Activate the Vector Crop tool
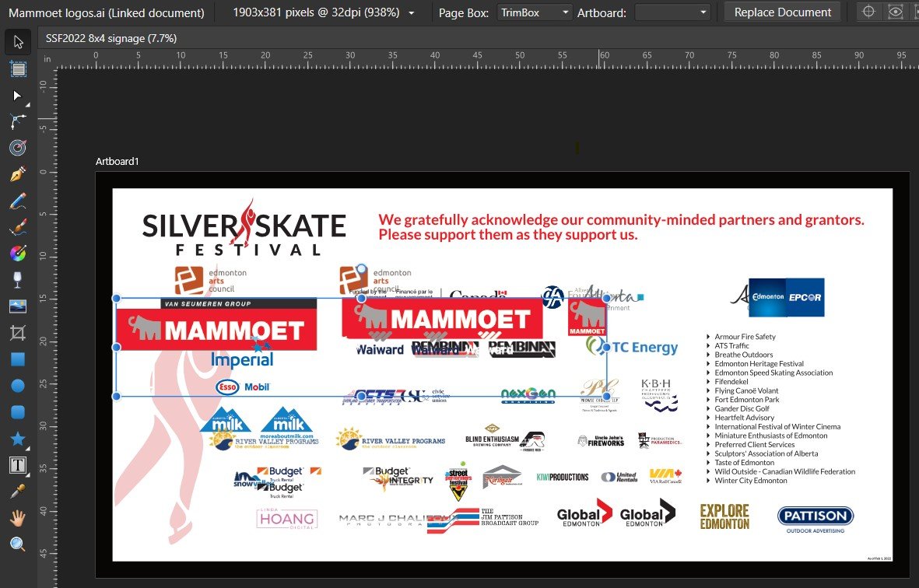The height and width of the screenshot is (588, 919). pyautogui.click(x=18, y=333)
